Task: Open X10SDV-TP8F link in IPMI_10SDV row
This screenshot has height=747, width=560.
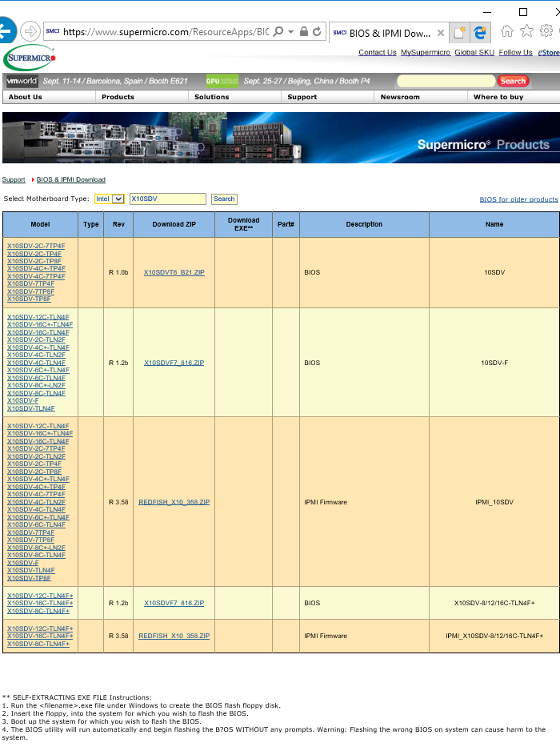Action: [x=29, y=578]
